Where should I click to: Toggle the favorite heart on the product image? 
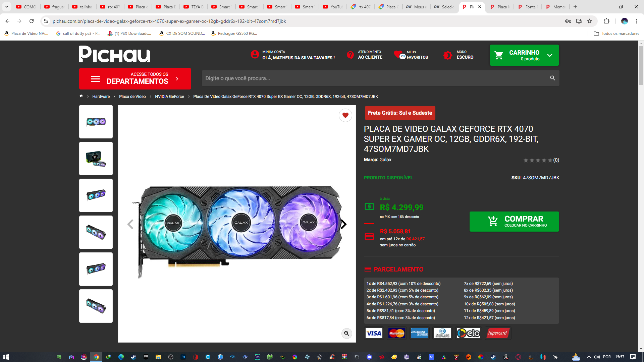(x=345, y=115)
